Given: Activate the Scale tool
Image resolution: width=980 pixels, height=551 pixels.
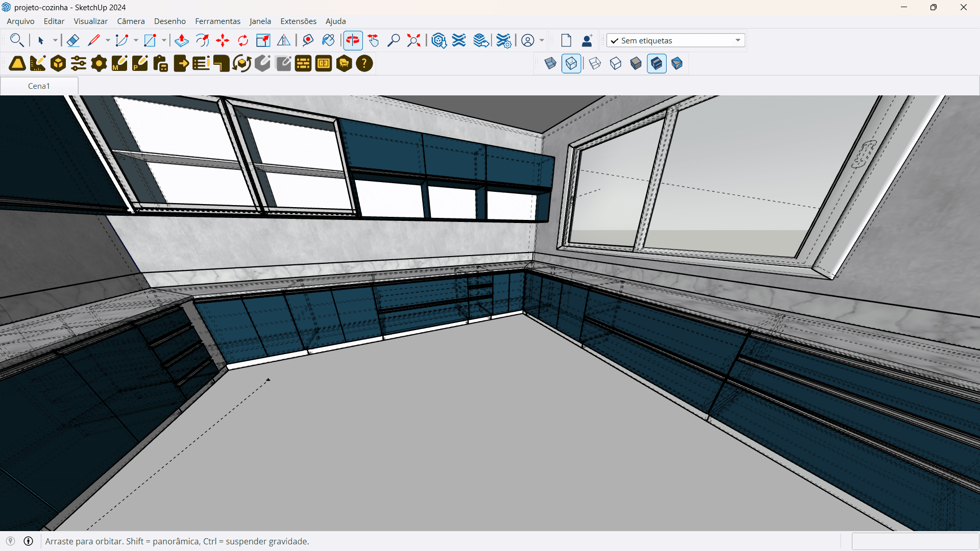Looking at the screenshot, I should tap(263, 40).
